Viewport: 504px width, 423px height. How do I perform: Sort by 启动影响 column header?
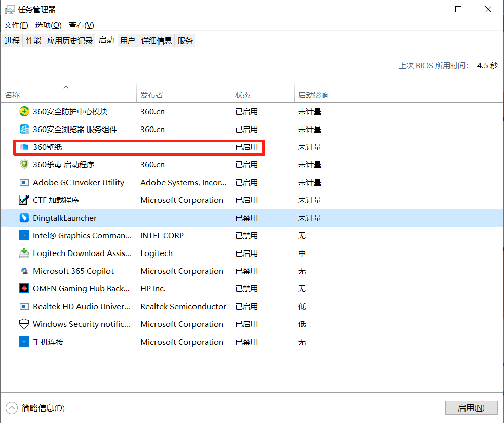(313, 95)
